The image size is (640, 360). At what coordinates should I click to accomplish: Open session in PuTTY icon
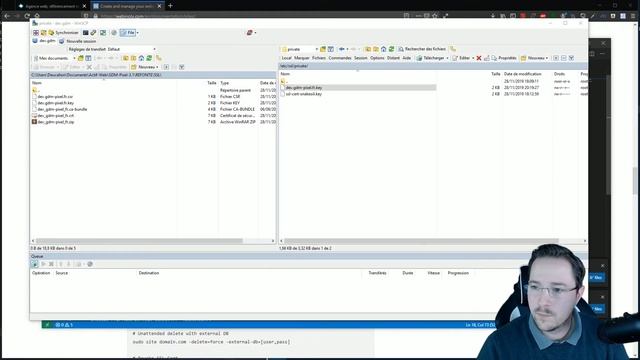(x=93, y=33)
